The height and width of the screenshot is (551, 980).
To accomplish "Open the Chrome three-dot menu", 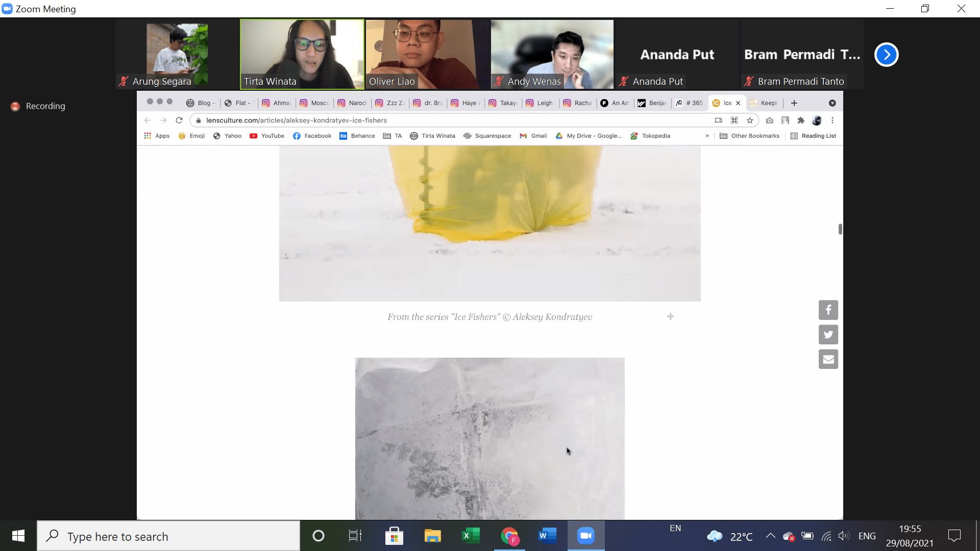I will click(x=832, y=120).
